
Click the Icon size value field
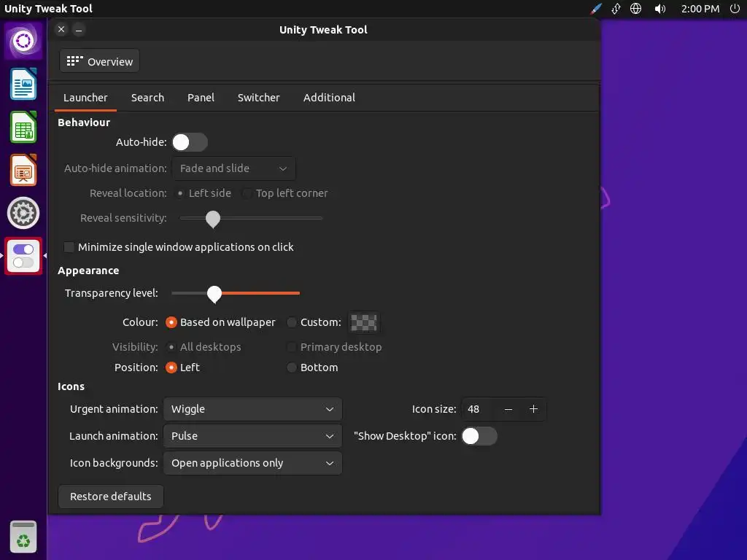point(479,409)
